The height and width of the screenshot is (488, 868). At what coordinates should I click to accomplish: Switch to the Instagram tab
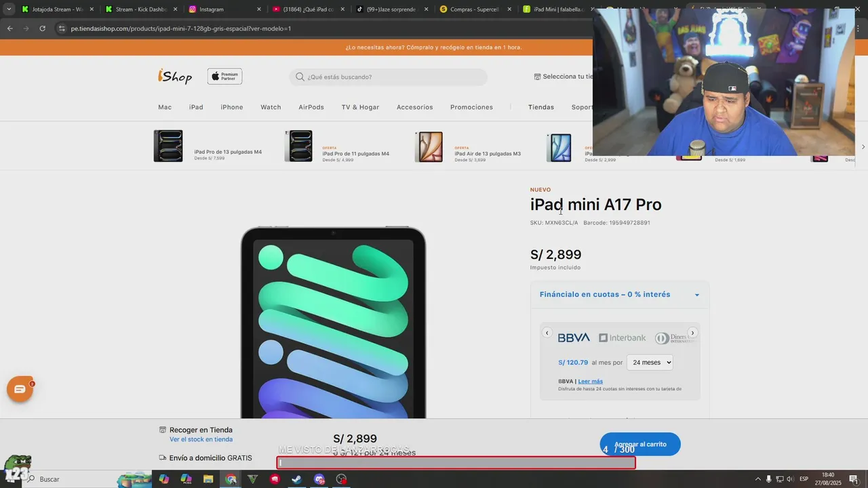[x=224, y=9]
